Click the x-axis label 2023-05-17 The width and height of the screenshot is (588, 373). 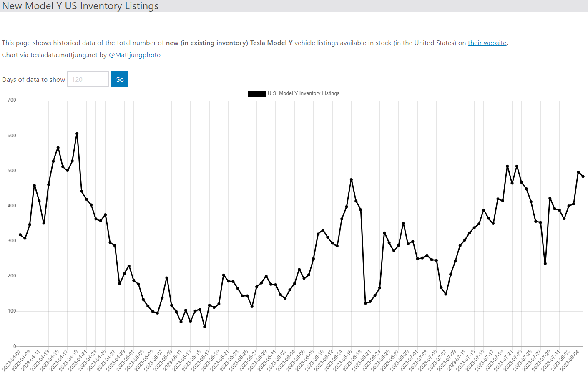pyautogui.click(x=200, y=360)
